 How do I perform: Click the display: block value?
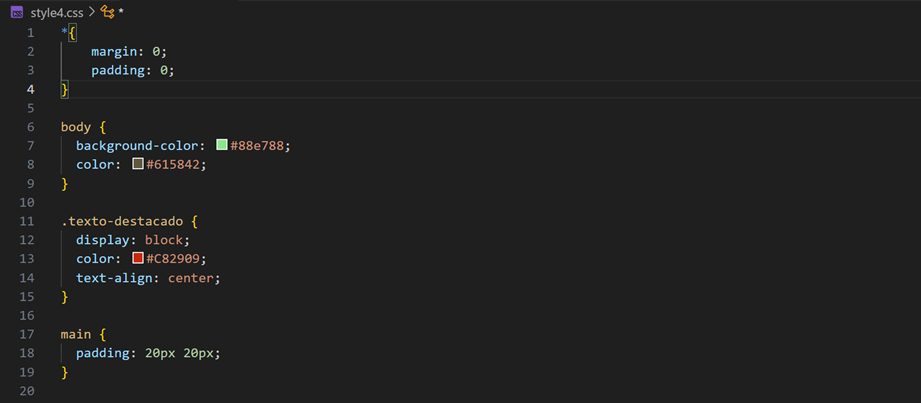click(164, 240)
